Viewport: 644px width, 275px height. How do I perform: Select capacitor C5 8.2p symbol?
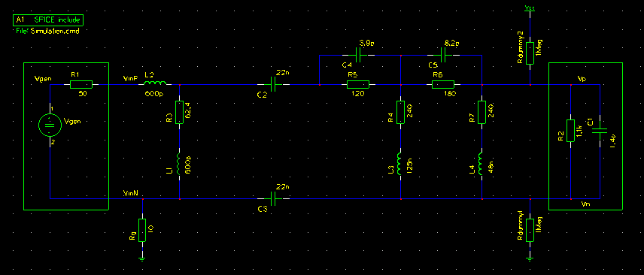(443, 54)
